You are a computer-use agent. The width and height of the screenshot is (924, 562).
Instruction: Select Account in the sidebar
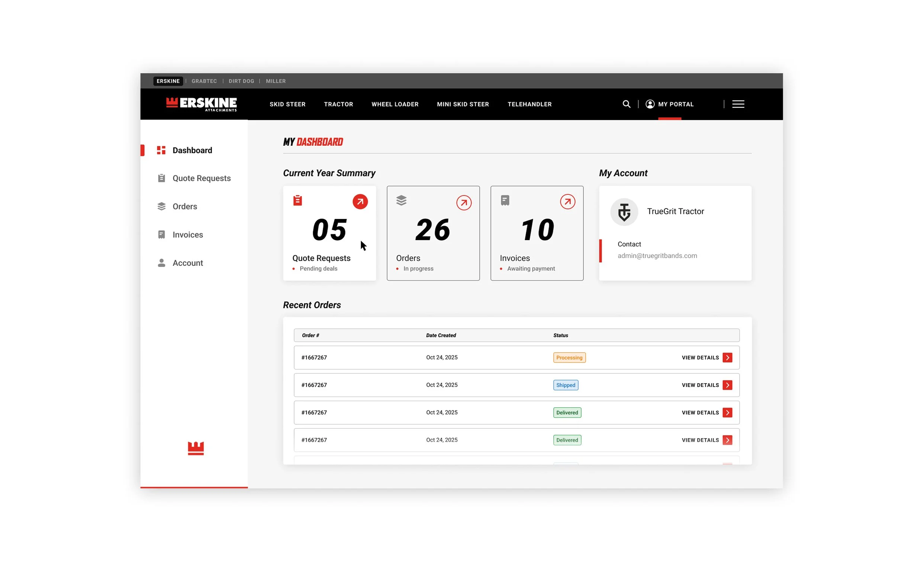coord(187,263)
